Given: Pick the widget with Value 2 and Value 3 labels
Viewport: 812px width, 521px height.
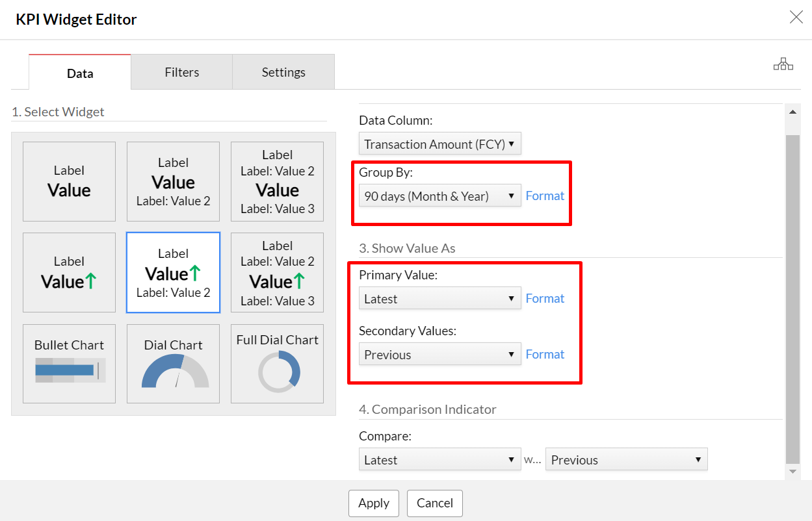Looking at the screenshot, I should [277, 181].
